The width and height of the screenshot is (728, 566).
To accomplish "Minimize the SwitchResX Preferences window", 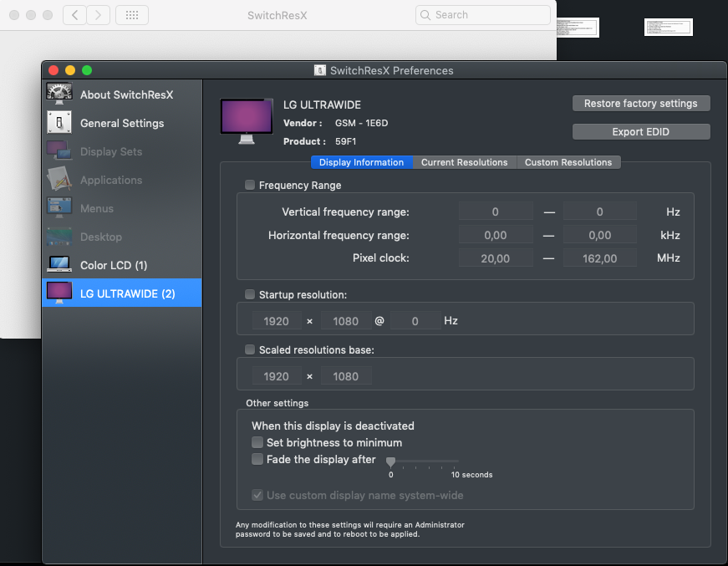I will point(70,70).
